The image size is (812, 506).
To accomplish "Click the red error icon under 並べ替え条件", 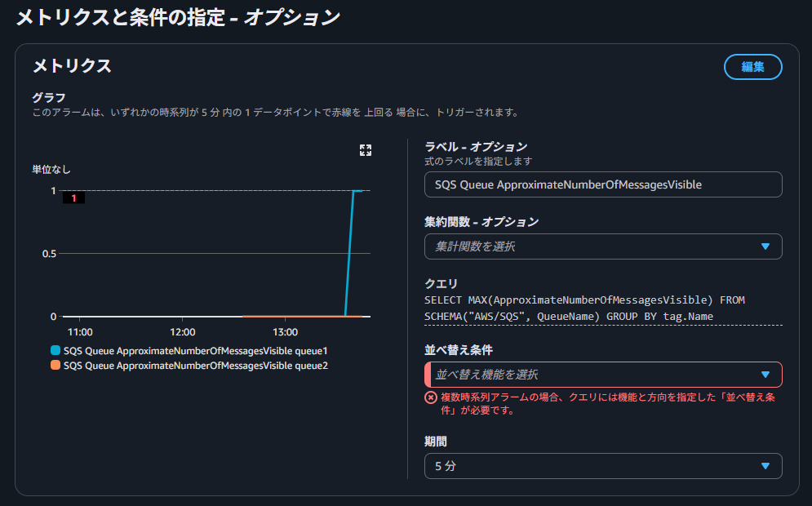I will pos(430,397).
